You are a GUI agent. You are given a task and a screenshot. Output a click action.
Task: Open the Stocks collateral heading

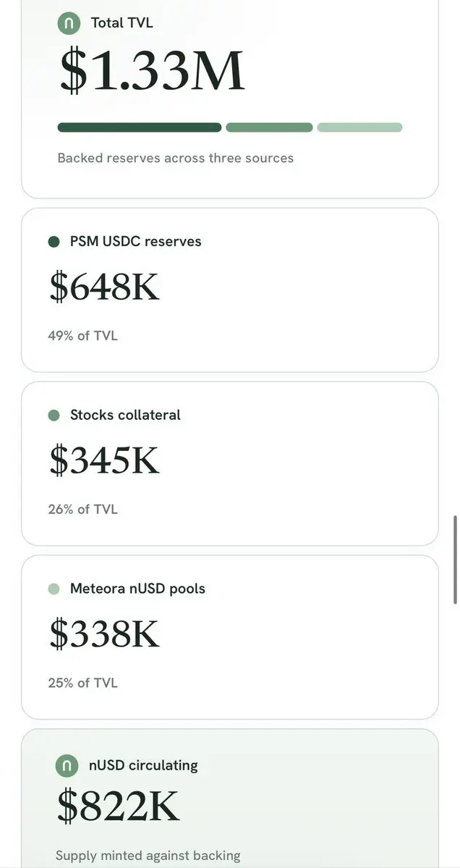pyautogui.click(x=125, y=416)
